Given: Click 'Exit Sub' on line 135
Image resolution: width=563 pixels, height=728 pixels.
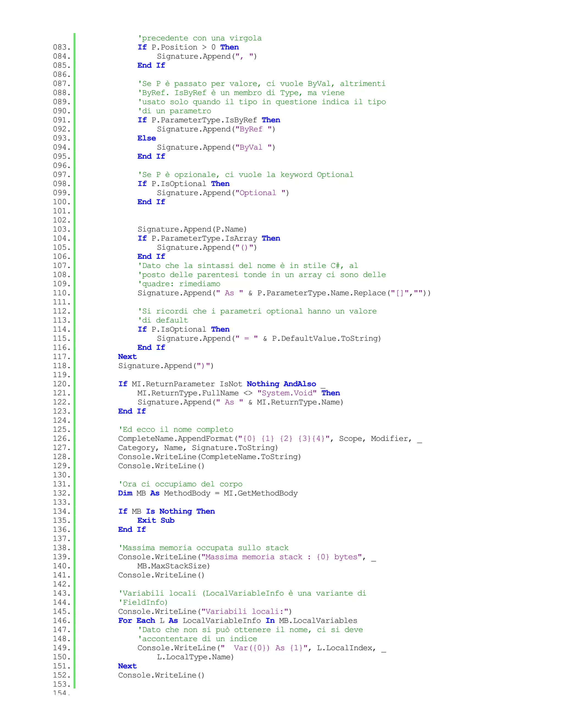Looking at the screenshot, I should click(x=156, y=520).
